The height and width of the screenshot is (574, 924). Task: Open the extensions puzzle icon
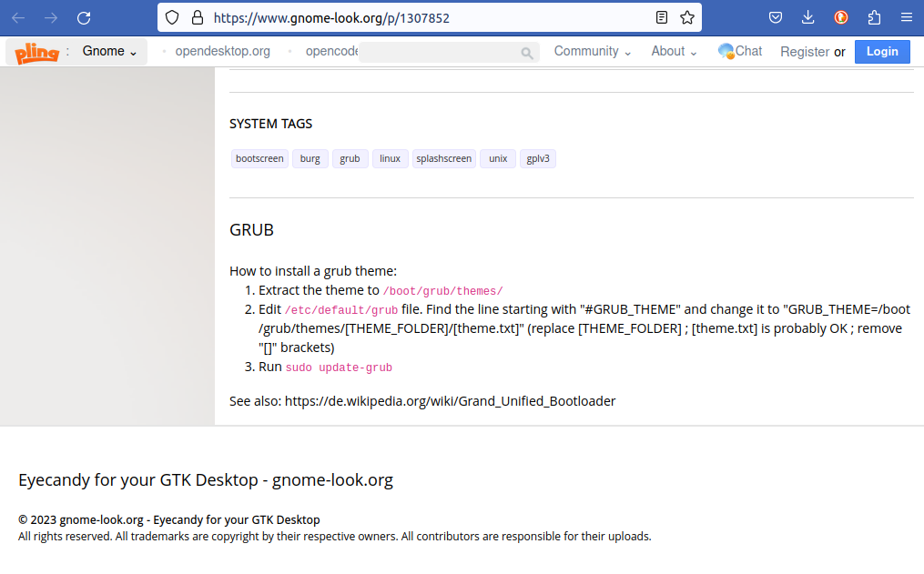pos(874,17)
